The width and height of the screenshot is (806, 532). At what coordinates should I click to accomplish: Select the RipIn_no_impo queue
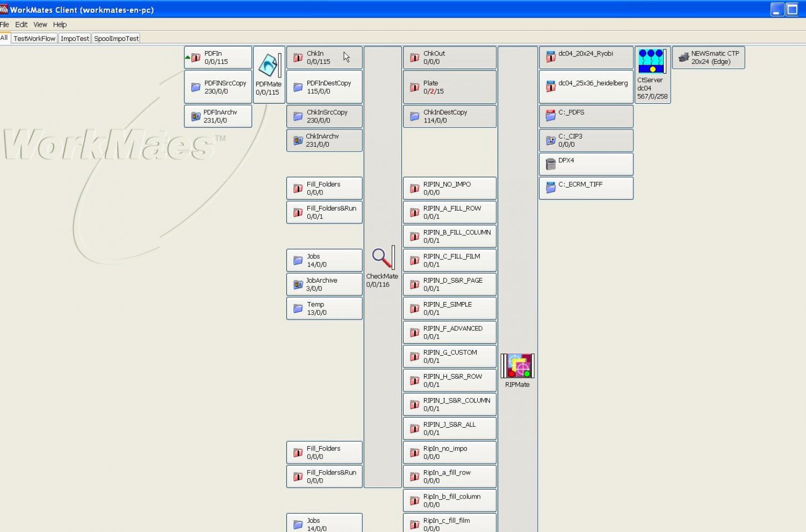450,452
